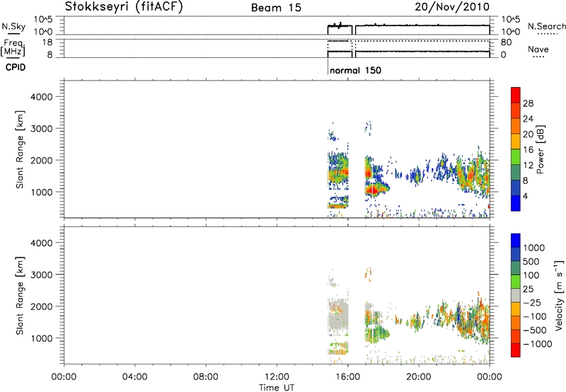This screenshot has width=566, height=392.
Task: Click the power echo band near 500 km at 15:30
Action: point(339,205)
